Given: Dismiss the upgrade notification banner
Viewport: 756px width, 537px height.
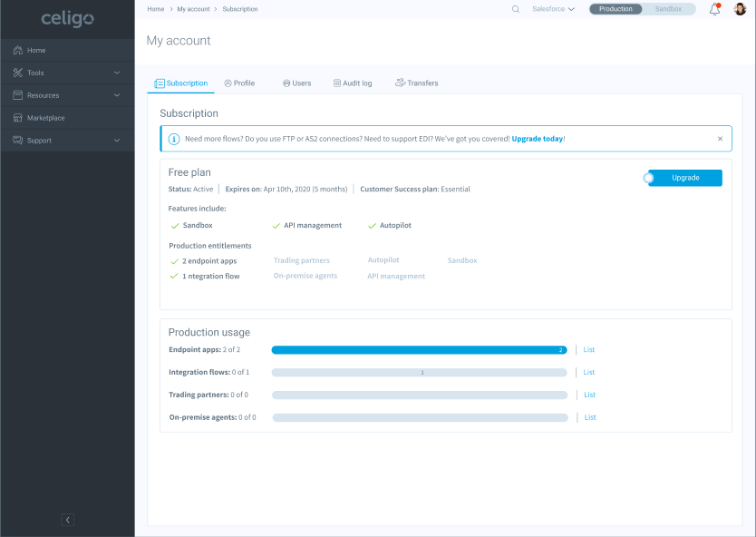Looking at the screenshot, I should click(x=720, y=139).
